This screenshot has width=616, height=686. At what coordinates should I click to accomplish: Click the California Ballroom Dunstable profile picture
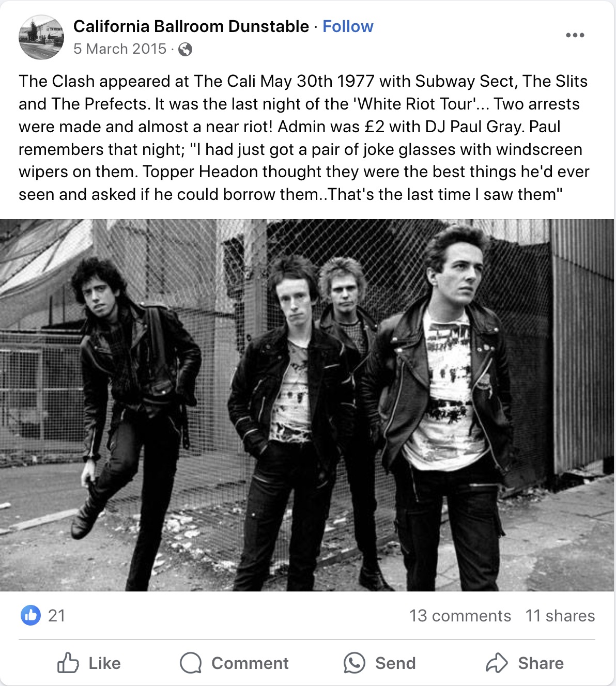(x=41, y=37)
